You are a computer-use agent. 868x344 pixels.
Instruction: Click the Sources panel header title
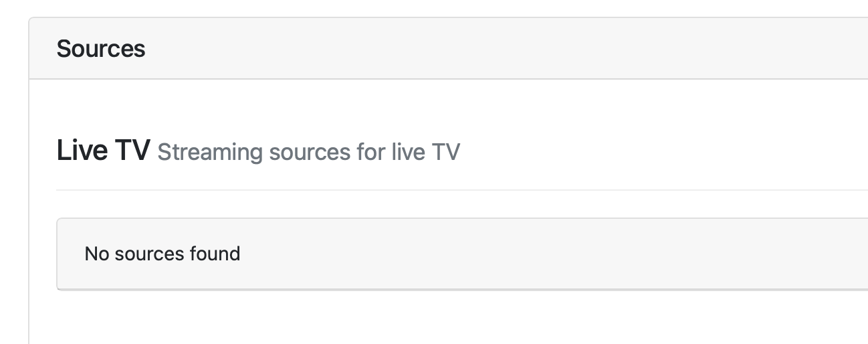(x=101, y=49)
